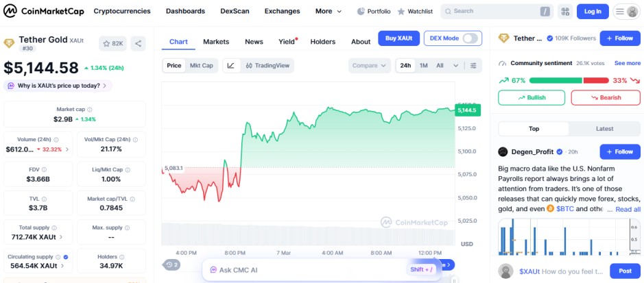Open the chart settings sliders icon
Viewport: 644px width, 283px height.
[x=473, y=66]
